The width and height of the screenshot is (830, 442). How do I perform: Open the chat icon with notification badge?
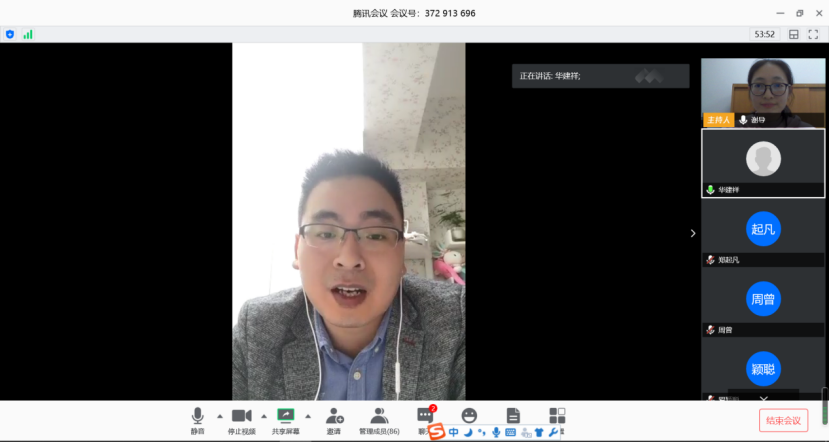click(x=425, y=415)
